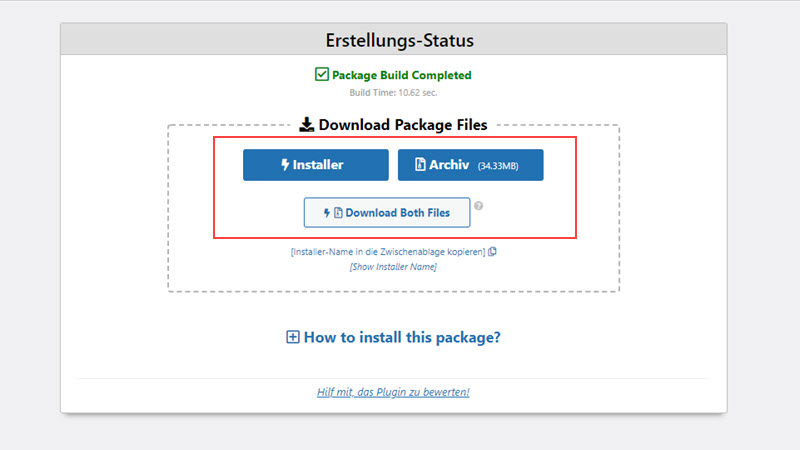This screenshot has width=800, height=450.
Task: Download the Archiv package file
Action: click(x=470, y=165)
